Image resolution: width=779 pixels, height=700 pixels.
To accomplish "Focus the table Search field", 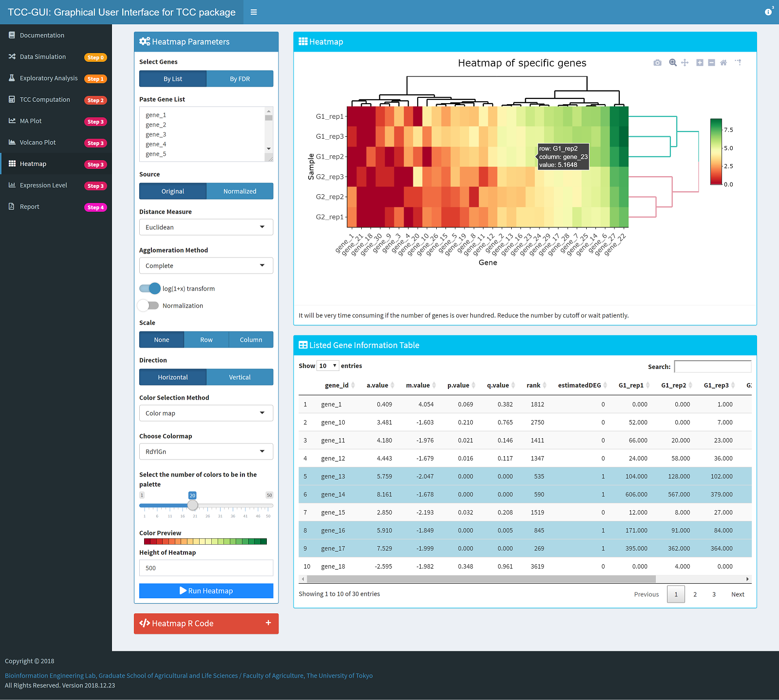I will click(x=713, y=367).
